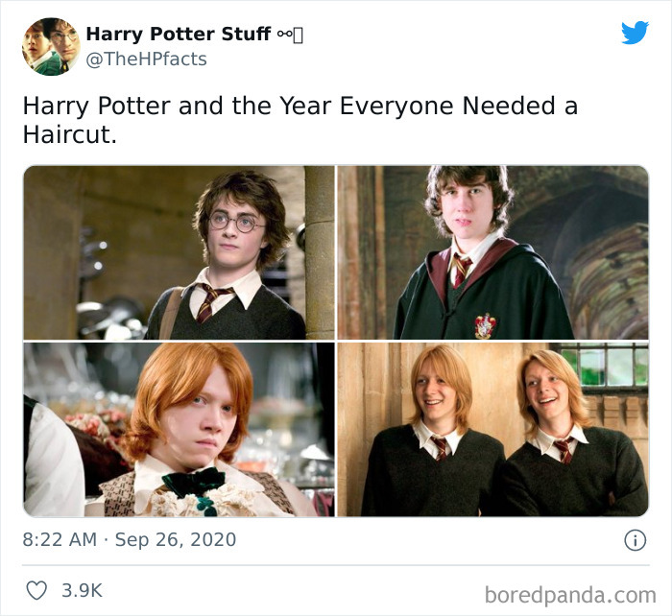672x616 pixels.
Task: Open the photo of Harry with round glasses
Action: coord(179,252)
